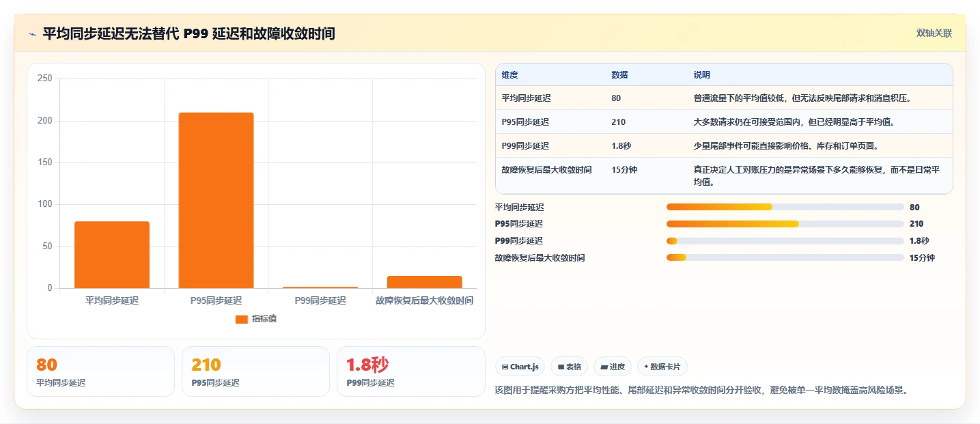The image size is (980, 424).
Task: Click the lightning icon beside the title
Action: tap(32, 33)
